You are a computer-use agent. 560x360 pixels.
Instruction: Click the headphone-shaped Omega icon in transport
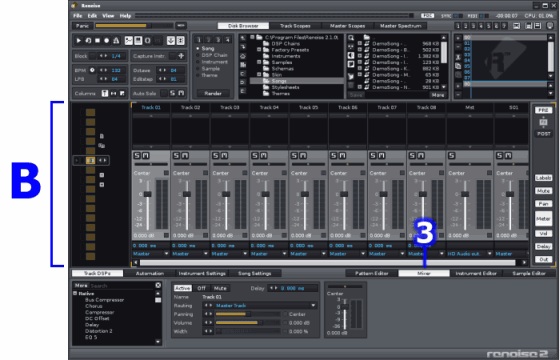coord(148,41)
